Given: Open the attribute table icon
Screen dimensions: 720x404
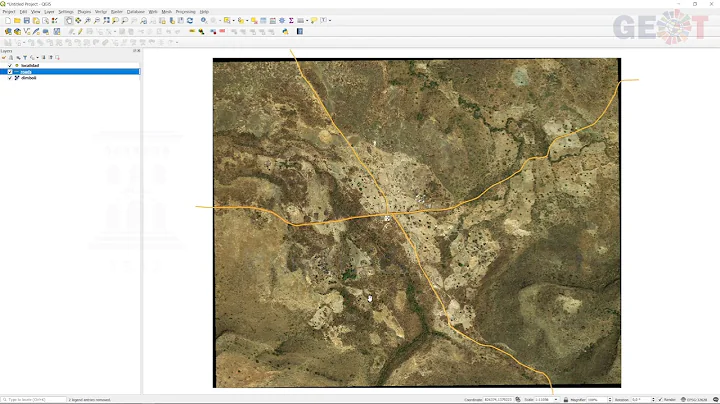Looking at the screenshot, I should (263, 21).
